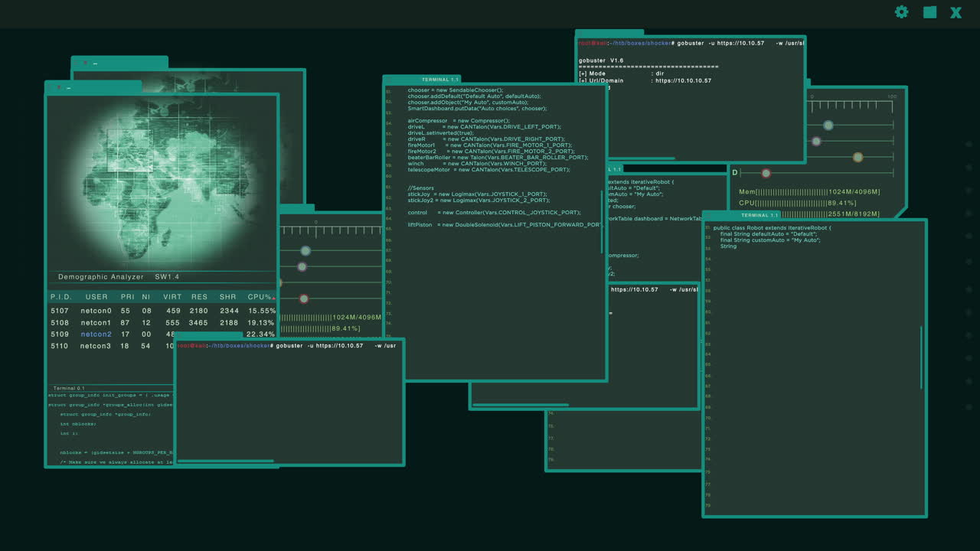This screenshot has width=980, height=551.
Task: Click the CPU 89.41% meter bar
Action: 796,202
